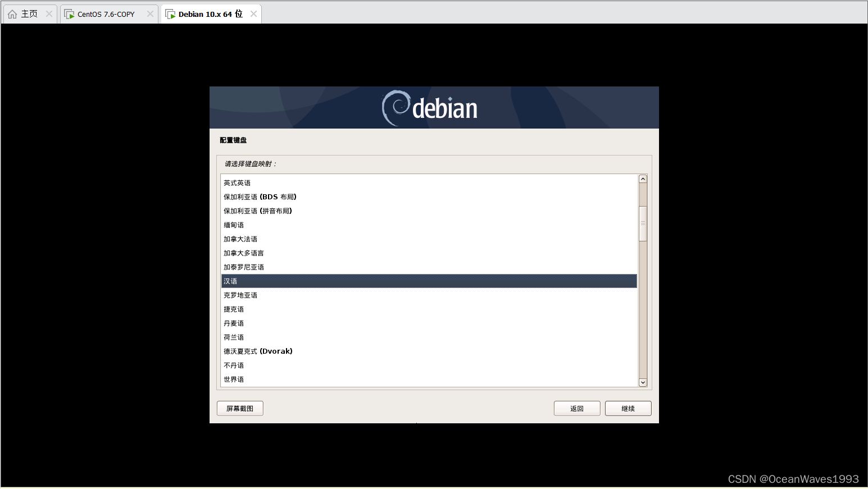The image size is (868, 489).
Task: Select 加拿大法语 keyboard layout
Action: point(429,239)
